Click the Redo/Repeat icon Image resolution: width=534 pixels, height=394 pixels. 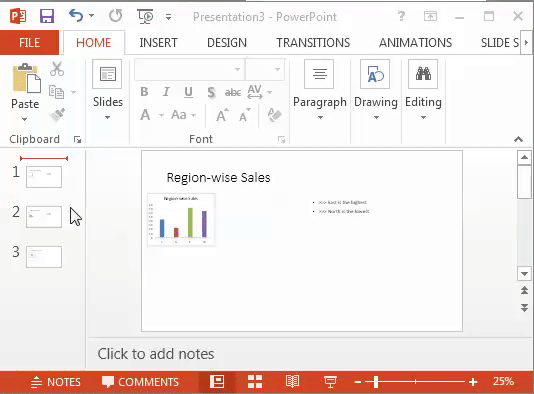[116, 16]
